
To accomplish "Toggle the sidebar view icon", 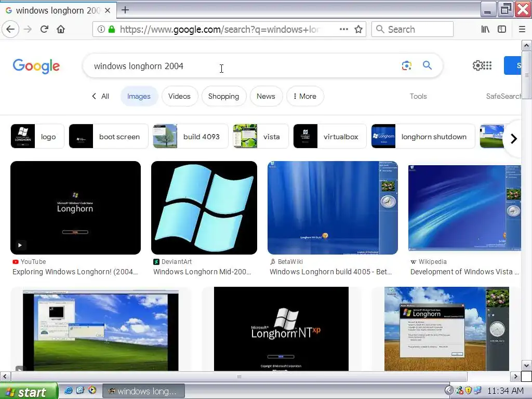I will click(502, 29).
